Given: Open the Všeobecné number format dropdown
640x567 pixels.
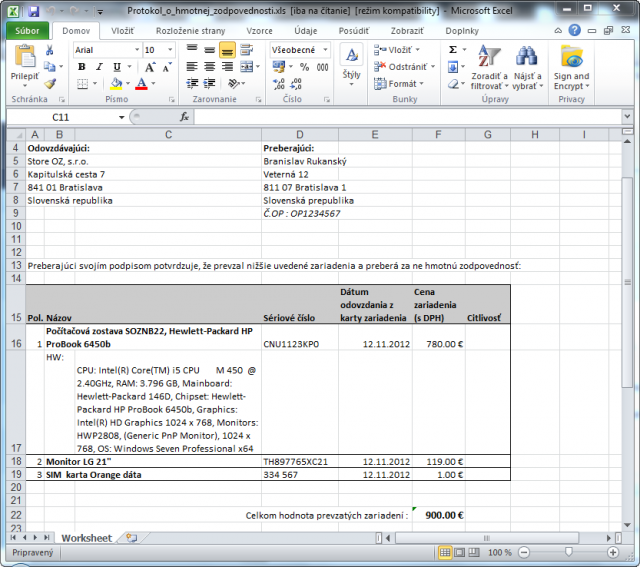Looking at the screenshot, I should [325, 50].
